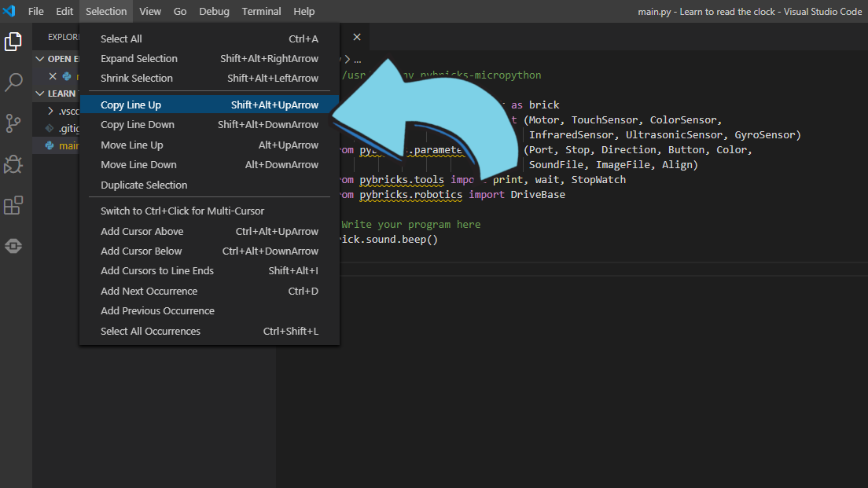
Task: Click Select All in the open menu
Action: click(120, 38)
